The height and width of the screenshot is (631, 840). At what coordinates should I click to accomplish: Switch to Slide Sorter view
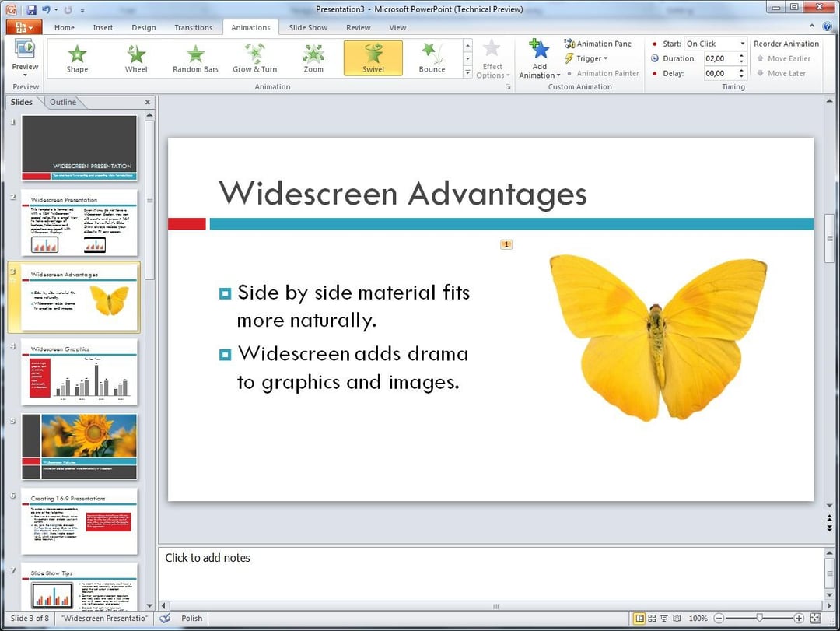tap(652, 618)
